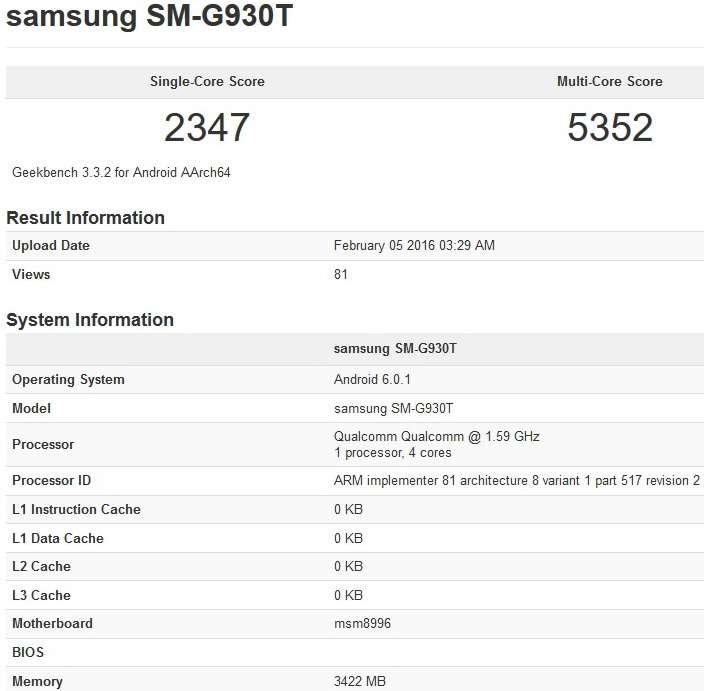This screenshot has width=704, height=691.
Task: Click the 'samsung SM-G930T' page title
Action: [150, 16]
